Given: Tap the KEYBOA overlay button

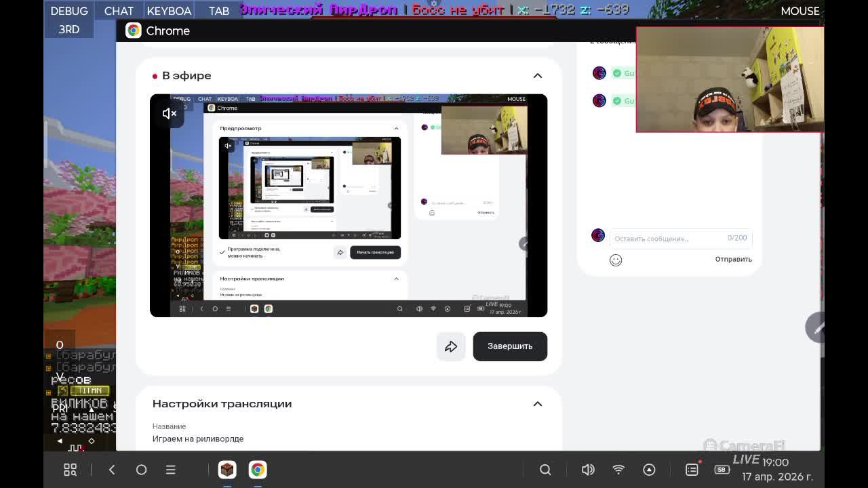Looking at the screenshot, I should pos(169,11).
